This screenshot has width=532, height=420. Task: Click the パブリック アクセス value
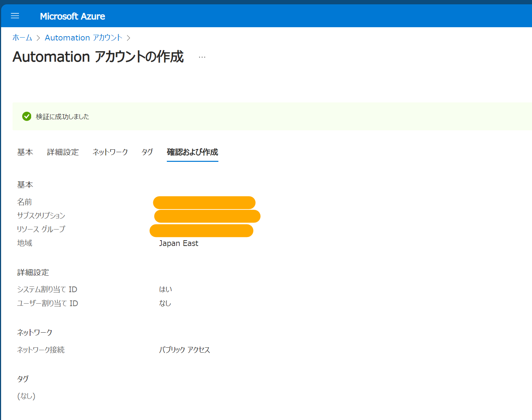184,350
